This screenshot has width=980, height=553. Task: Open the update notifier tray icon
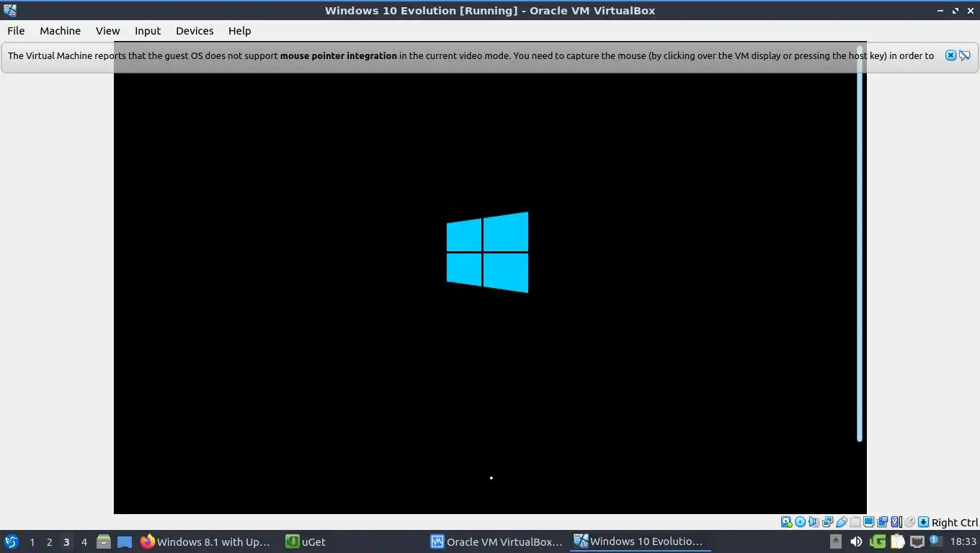936,541
